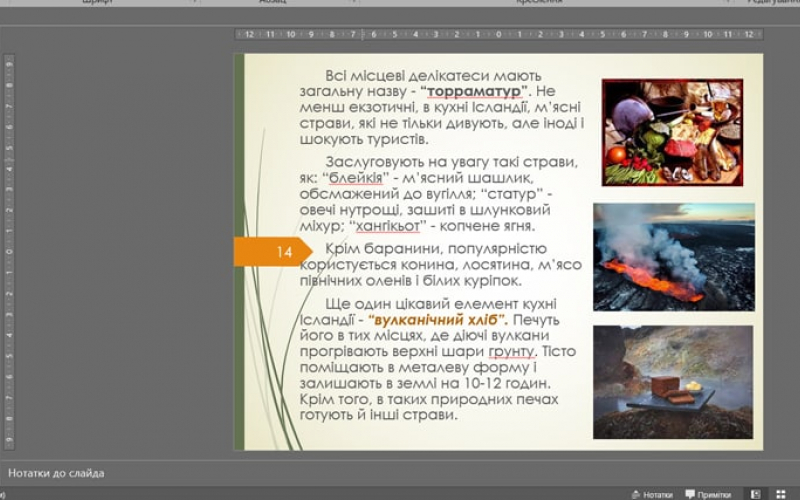Click the Ще один цікавий елемент line
The image size is (800, 500).
coord(441,304)
